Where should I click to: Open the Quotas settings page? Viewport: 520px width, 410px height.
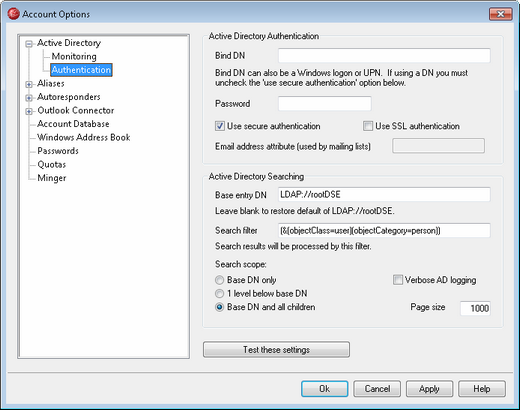[52, 164]
